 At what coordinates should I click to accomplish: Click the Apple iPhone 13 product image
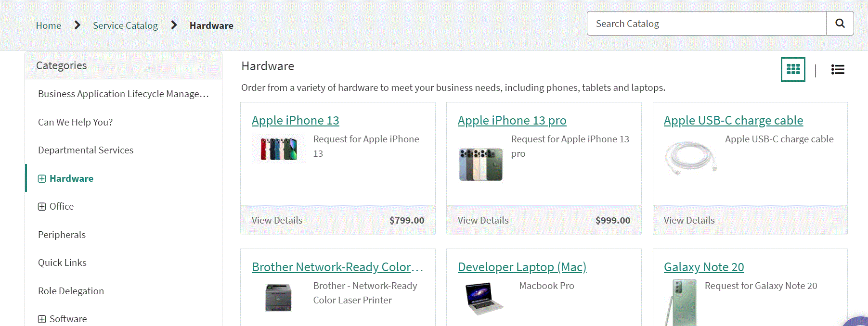pos(279,149)
